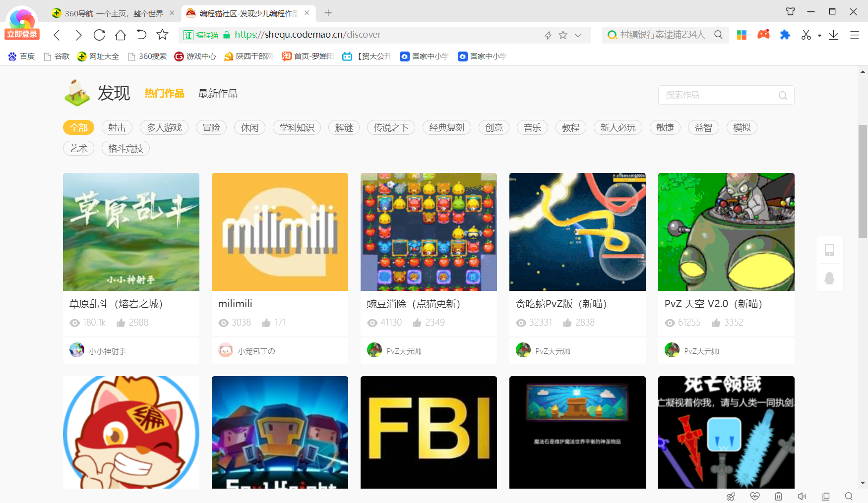The image size is (868, 503).
Task: Switch to the 最新作品 tab
Action: coord(218,93)
